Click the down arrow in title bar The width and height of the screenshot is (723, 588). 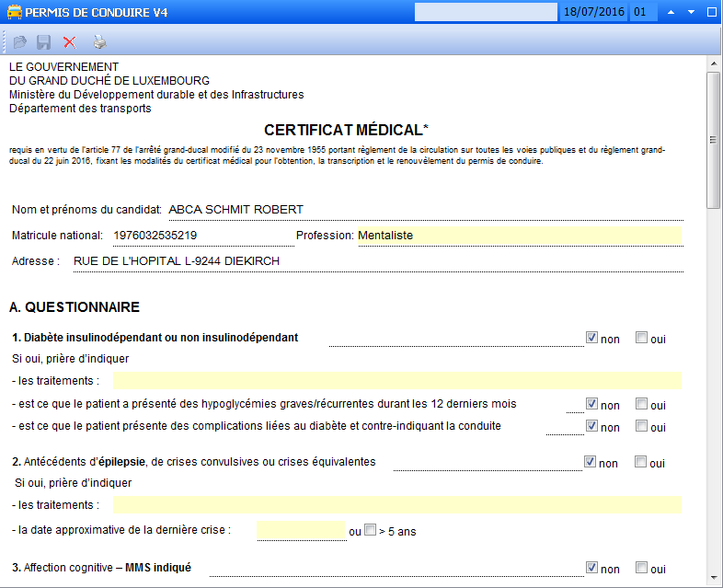pos(691,13)
